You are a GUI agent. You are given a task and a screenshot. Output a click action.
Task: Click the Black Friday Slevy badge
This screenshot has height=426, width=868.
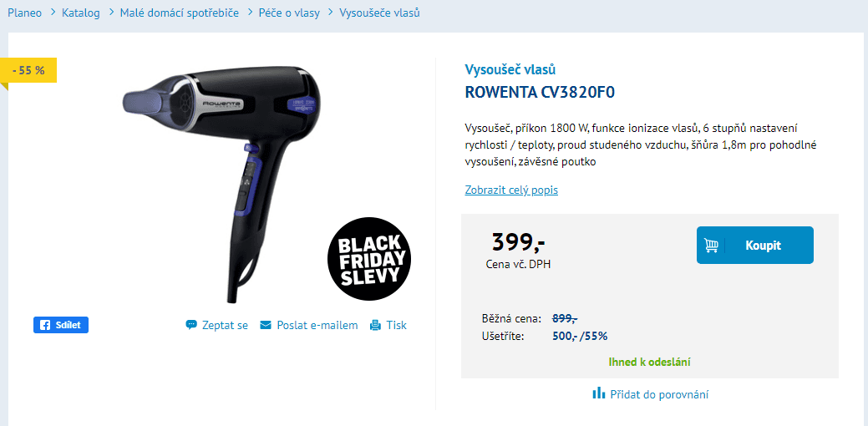tap(370, 259)
